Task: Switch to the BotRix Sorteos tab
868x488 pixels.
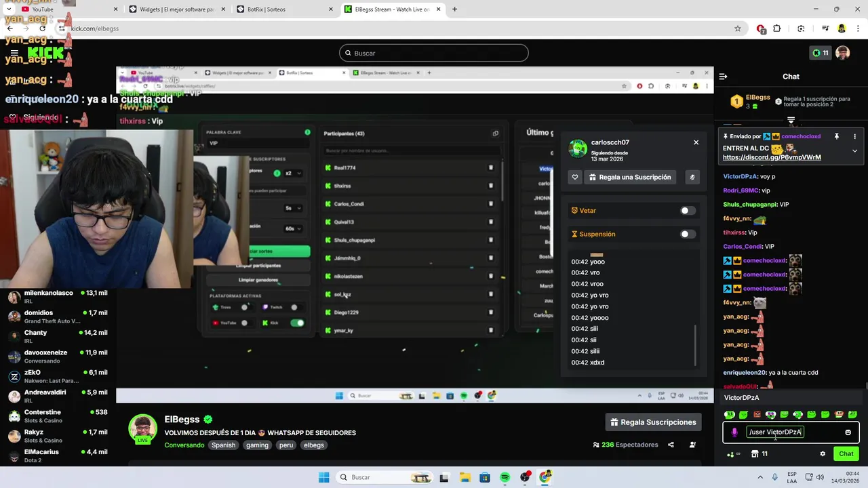Action: click(285, 9)
